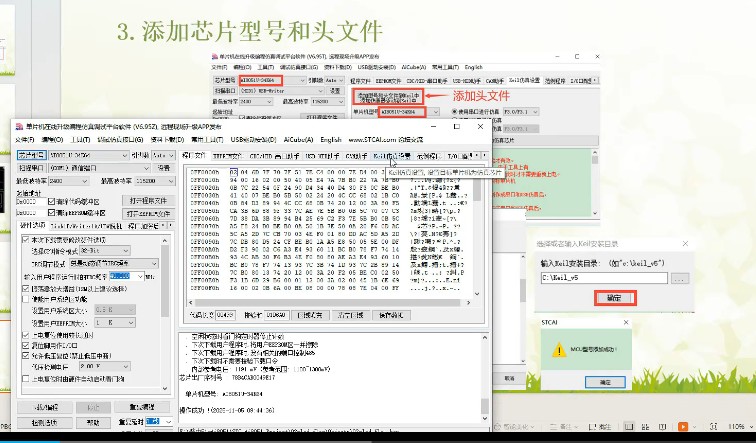Click the STC-ISP title bar app icon
Image resolution: width=756 pixels, height=443 pixels.
coord(19,127)
